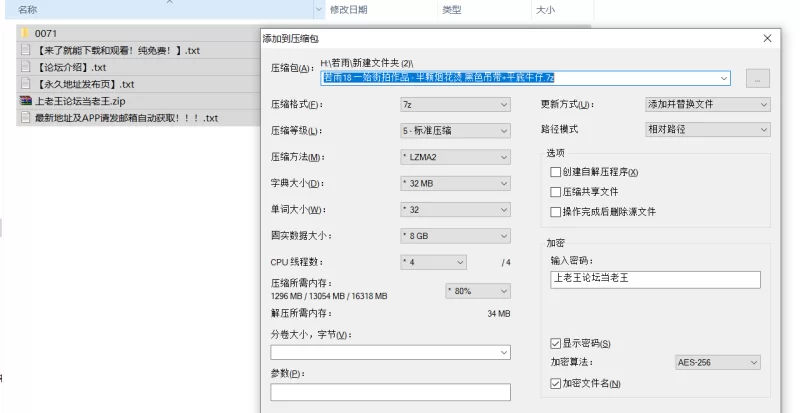Click the 【论坛介绍】.txt file icon
800x413 pixels.
26,67
